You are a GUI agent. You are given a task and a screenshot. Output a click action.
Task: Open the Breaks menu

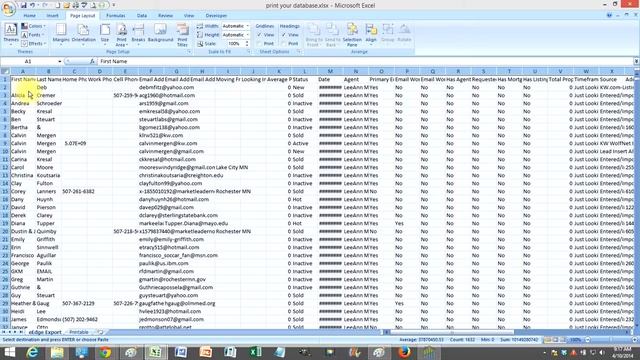(138, 34)
